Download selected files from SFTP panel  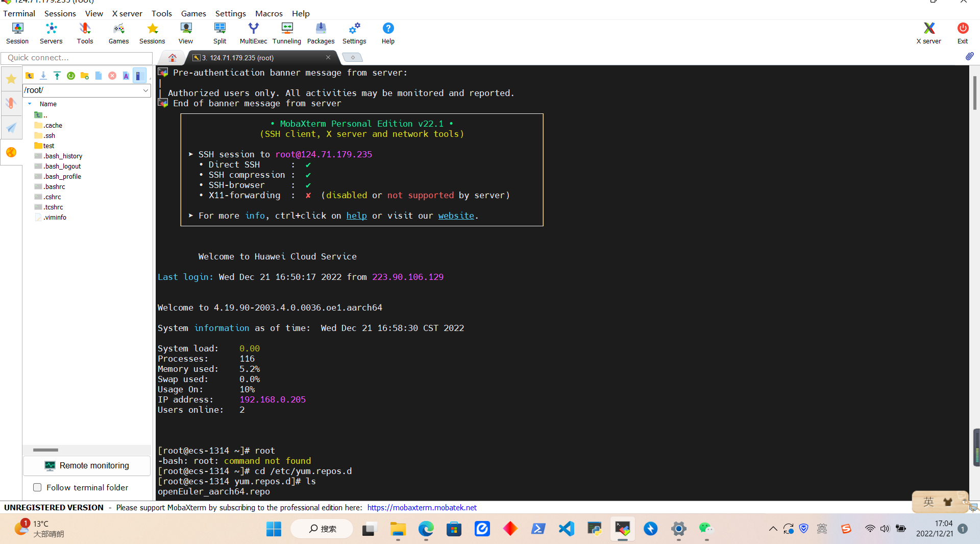click(x=43, y=76)
